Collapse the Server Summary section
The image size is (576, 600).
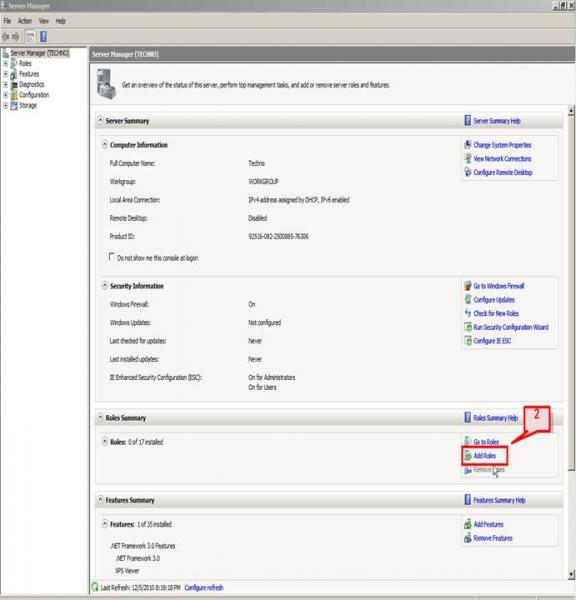click(100, 120)
